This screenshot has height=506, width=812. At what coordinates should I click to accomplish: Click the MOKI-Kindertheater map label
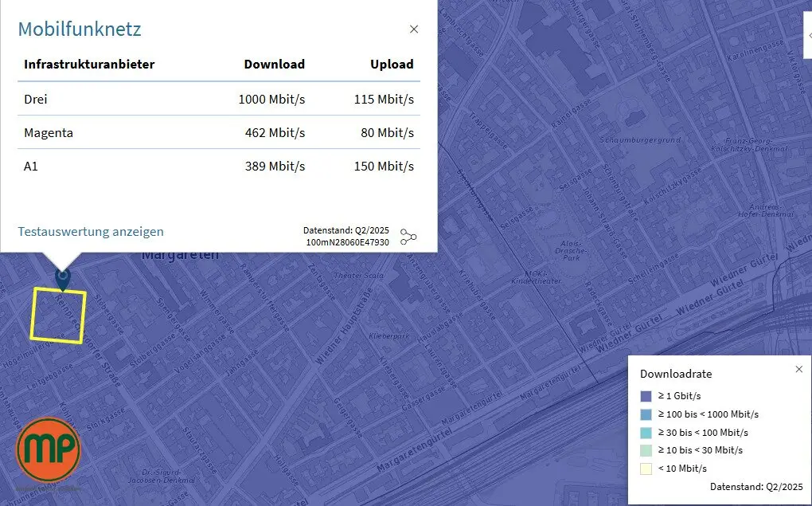coord(536,277)
